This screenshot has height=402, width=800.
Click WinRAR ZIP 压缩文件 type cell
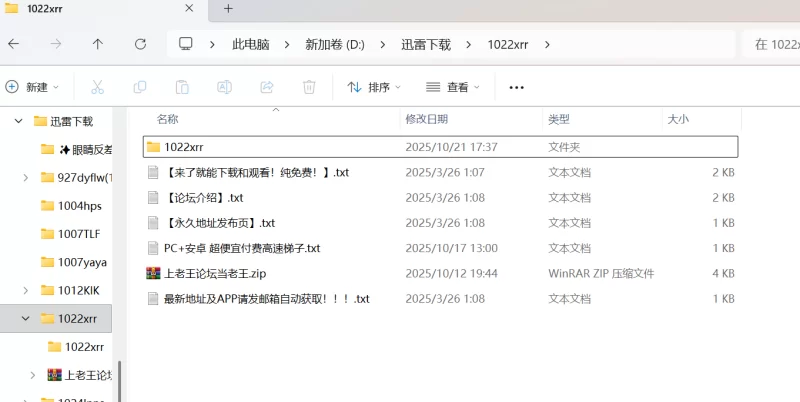(x=601, y=273)
